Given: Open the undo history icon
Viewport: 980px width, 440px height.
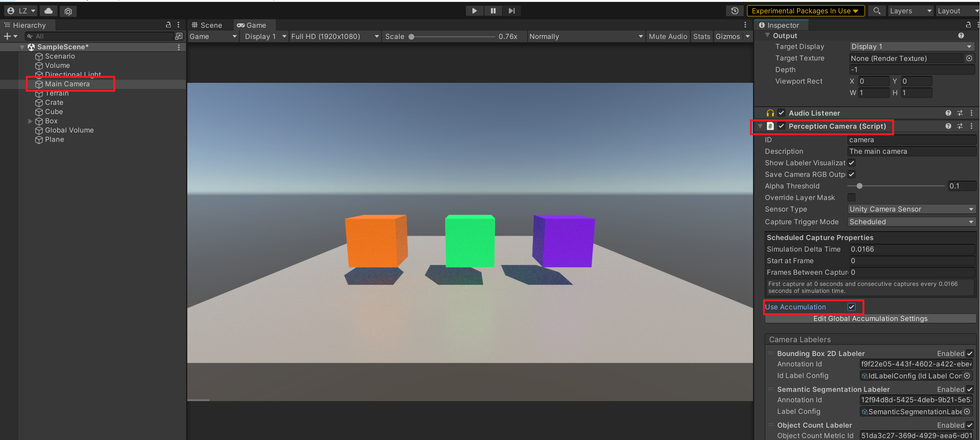Looking at the screenshot, I should pyautogui.click(x=735, y=11).
